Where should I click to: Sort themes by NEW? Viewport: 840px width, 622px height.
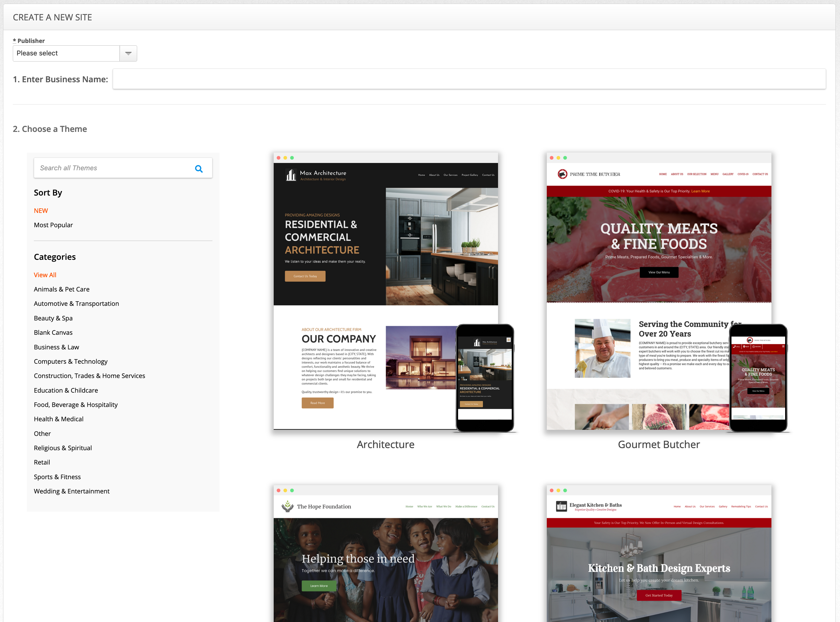pyautogui.click(x=41, y=210)
